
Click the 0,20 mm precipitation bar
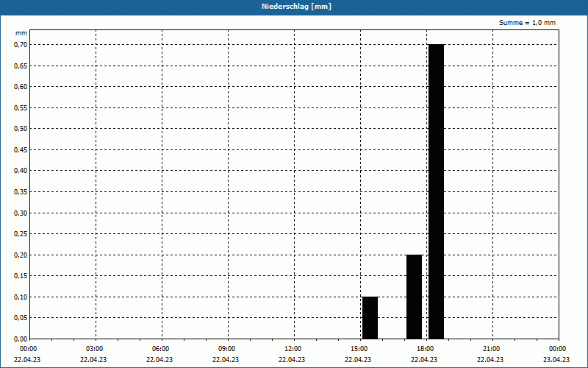[x=414, y=297]
